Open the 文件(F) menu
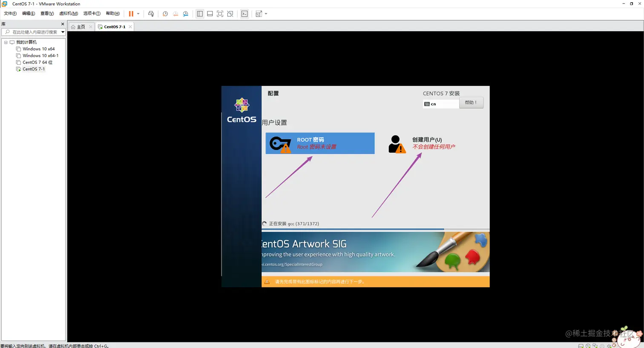Screen dimensions: 644x348 pos(10,14)
